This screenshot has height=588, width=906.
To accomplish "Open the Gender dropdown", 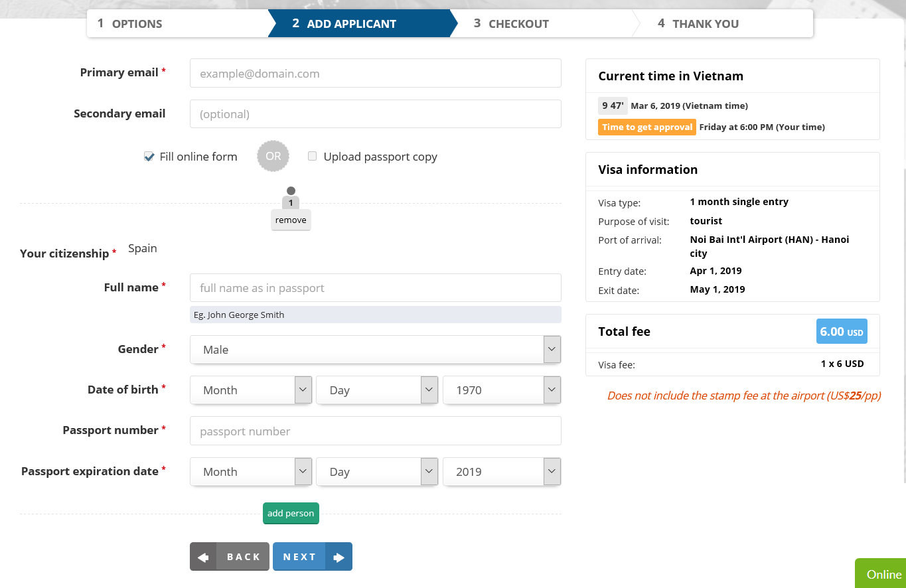I will (375, 350).
